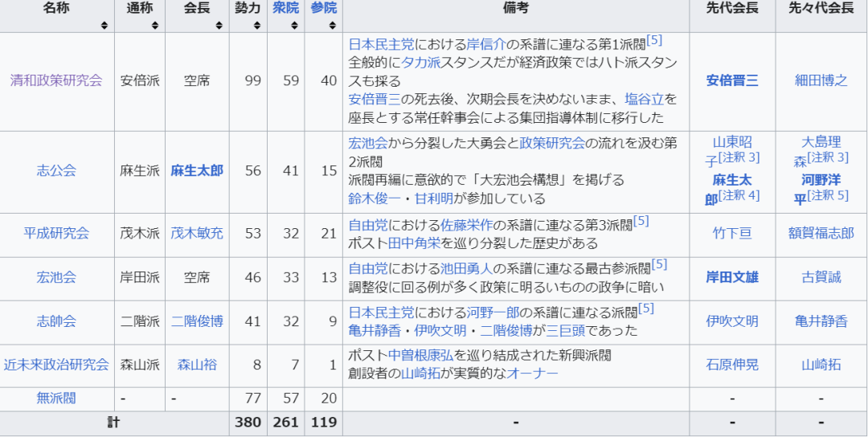Select the total 380 in 計 row
Image resolution: width=868 pixels, height=437 pixels.
(248, 423)
